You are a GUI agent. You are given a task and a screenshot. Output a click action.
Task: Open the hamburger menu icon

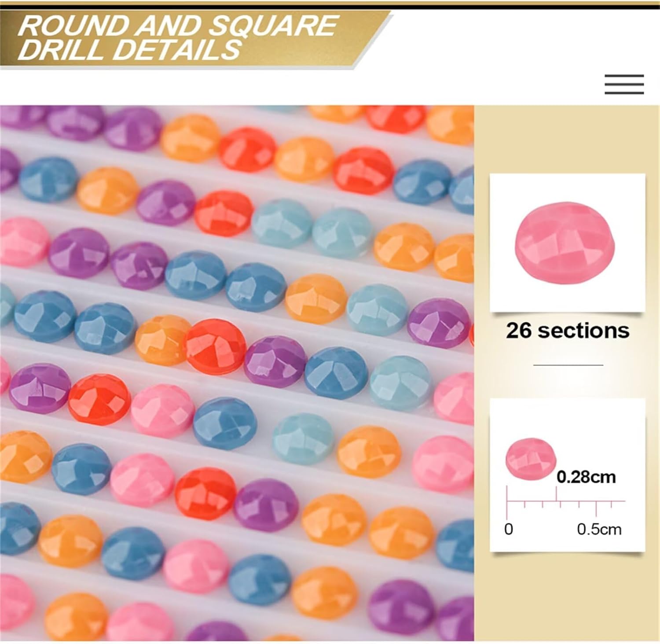(x=624, y=84)
